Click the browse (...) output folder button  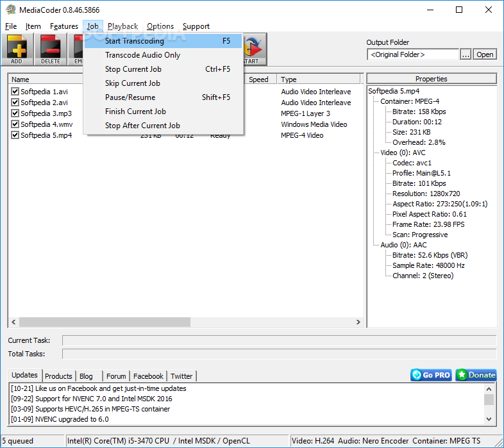[x=466, y=54]
